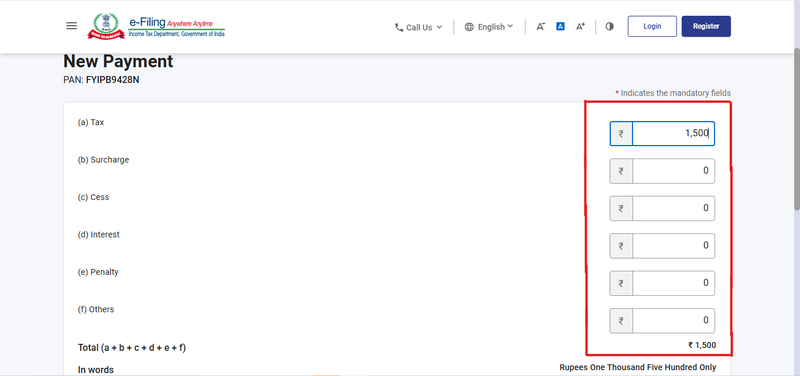Click the (e) Penalty label
This screenshot has height=376, width=800.
[98, 272]
